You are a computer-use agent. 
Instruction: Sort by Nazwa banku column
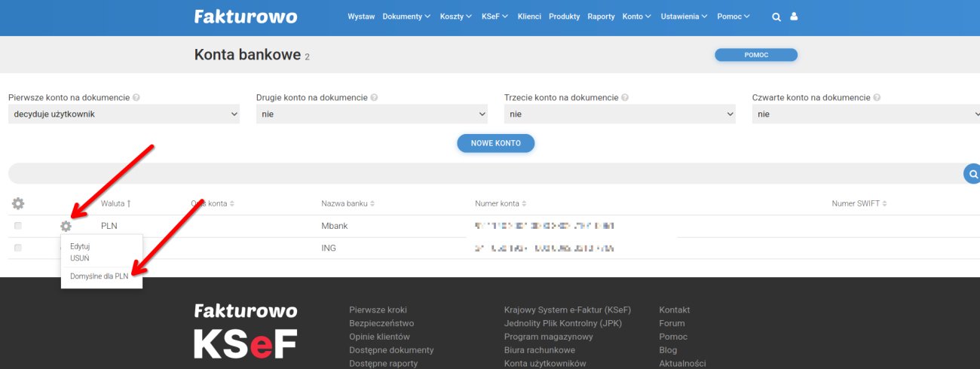point(347,204)
